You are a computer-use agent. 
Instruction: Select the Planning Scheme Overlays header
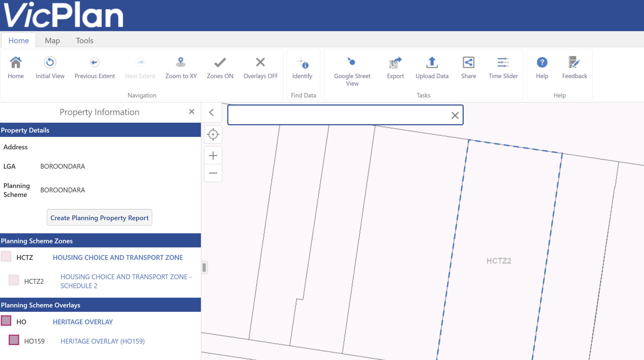click(100, 305)
